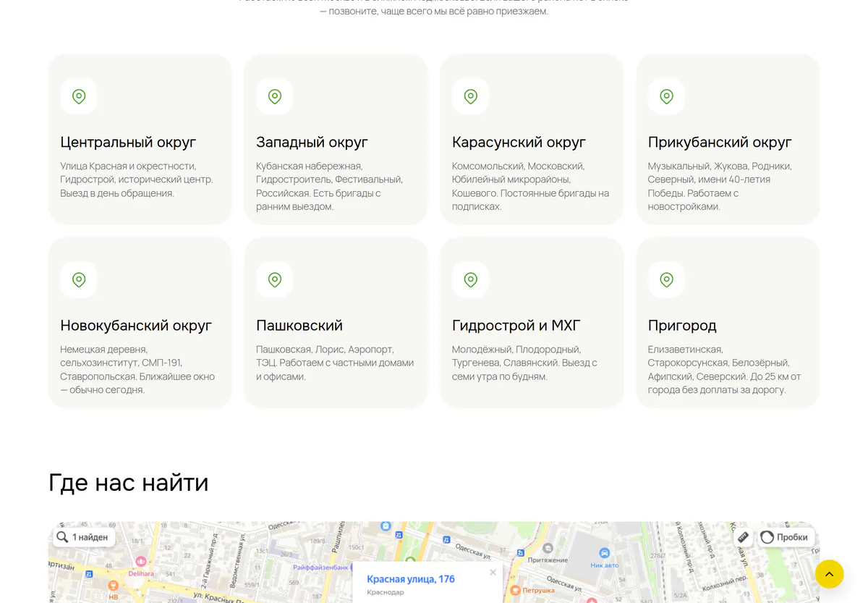Click location pin icon on Карасунский округ card

point(471,96)
